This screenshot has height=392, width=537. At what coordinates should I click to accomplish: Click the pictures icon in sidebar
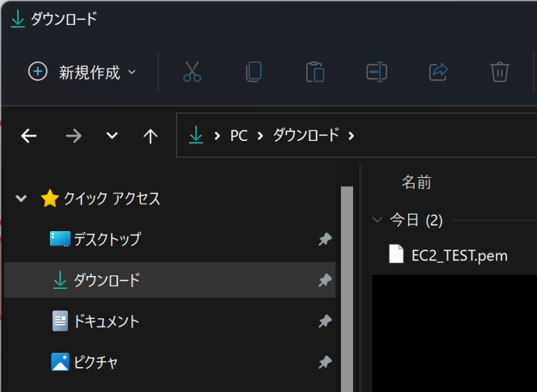click(60, 362)
